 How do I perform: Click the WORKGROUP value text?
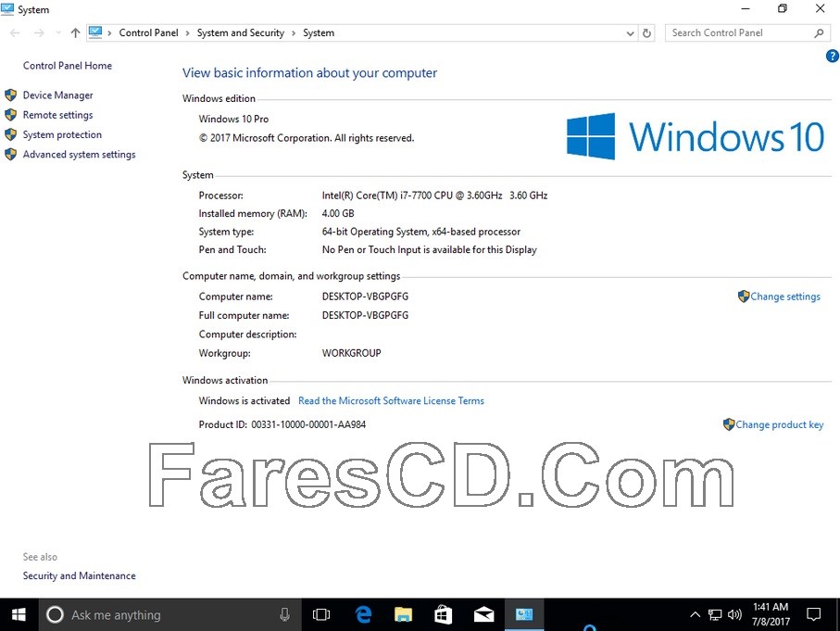tap(351, 353)
